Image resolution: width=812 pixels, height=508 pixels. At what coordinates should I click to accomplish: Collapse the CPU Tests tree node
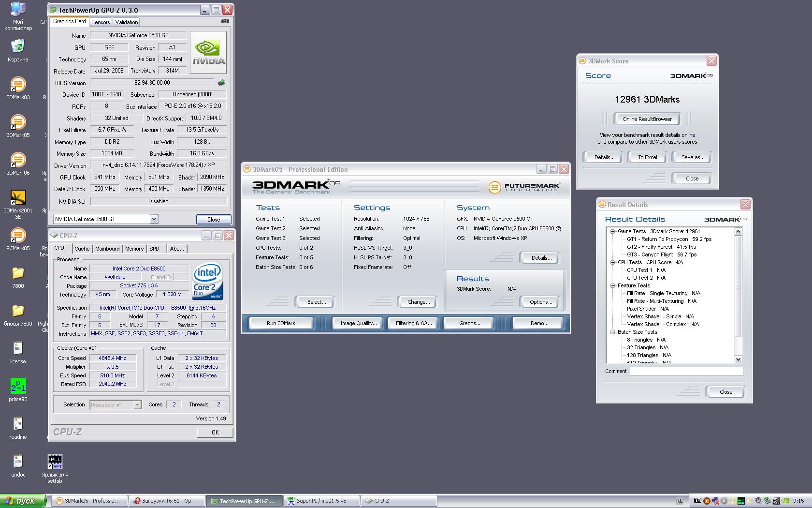click(x=612, y=262)
